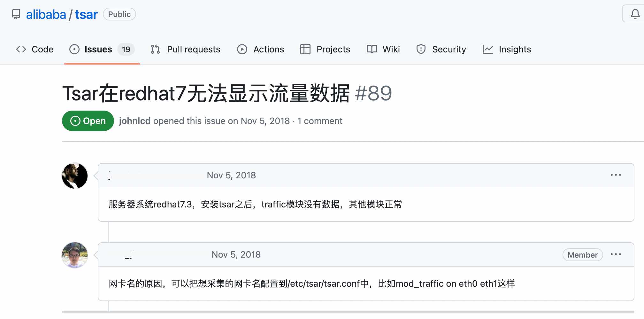Click the Wiki book icon
The image size is (644, 319).
(372, 49)
